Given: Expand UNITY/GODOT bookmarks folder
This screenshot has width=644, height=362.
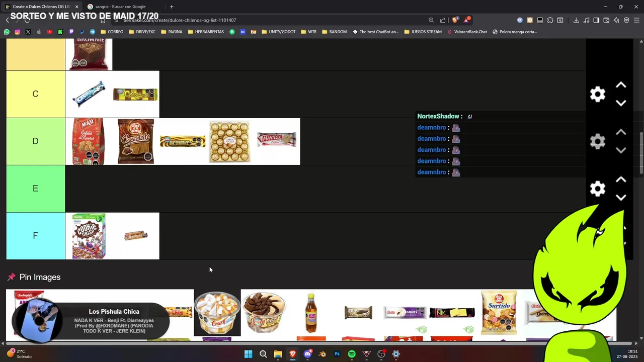Looking at the screenshot, I should point(278,32).
